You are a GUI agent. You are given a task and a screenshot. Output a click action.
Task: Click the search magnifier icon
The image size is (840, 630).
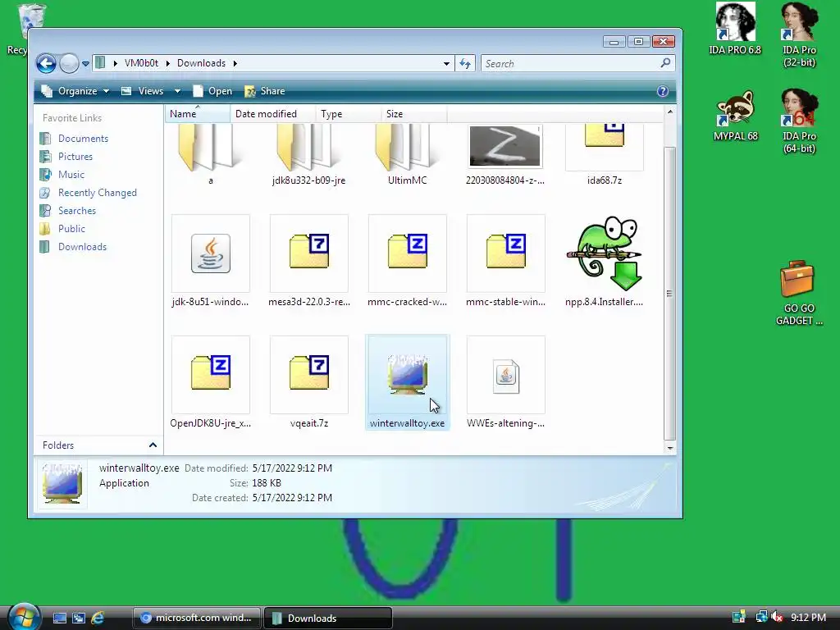pyautogui.click(x=665, y=63)
